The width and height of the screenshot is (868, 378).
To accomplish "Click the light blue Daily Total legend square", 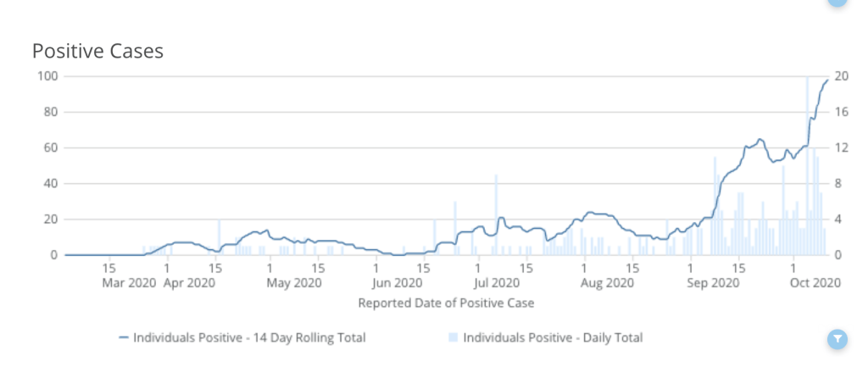I will pyautogui.click(x=453, y=337).
